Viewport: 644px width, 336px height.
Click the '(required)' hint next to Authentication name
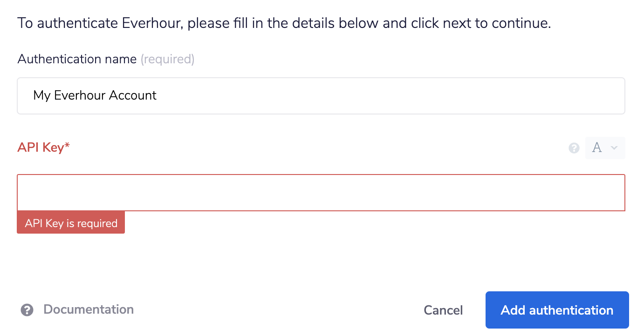tap(167, 59)
